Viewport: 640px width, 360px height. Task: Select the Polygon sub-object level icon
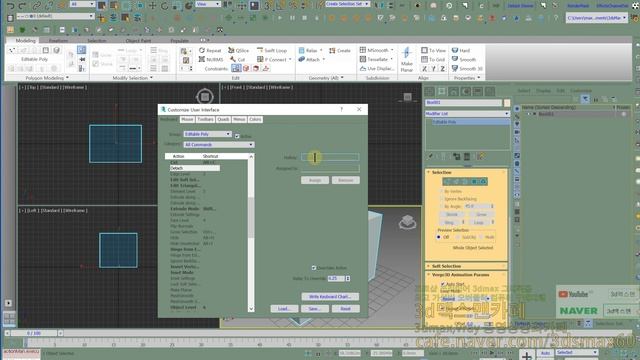(x=474, y=181)
